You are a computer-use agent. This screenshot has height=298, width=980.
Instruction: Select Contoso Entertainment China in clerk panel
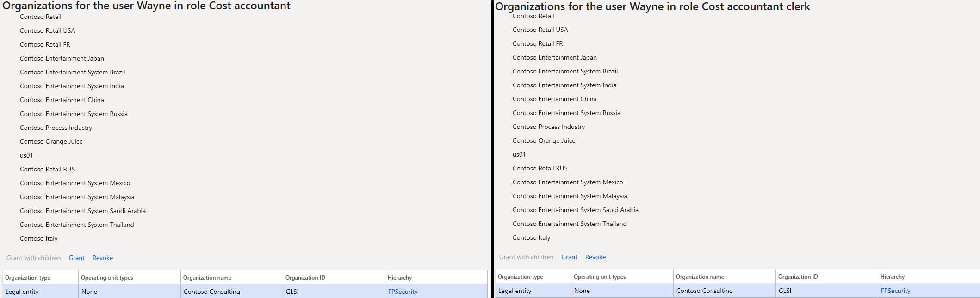[555, 99]
